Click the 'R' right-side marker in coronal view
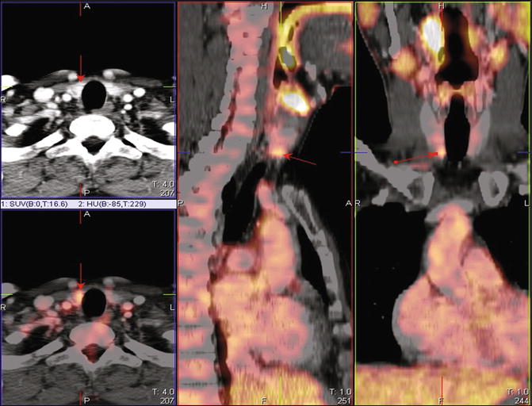532x406 pixels. point(360,203)
